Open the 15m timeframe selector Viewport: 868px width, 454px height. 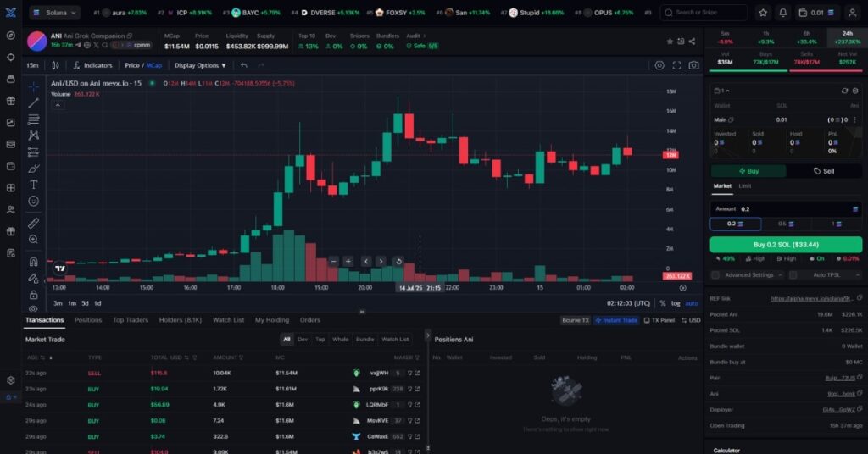pyautogui.click(x=33, y=65)
